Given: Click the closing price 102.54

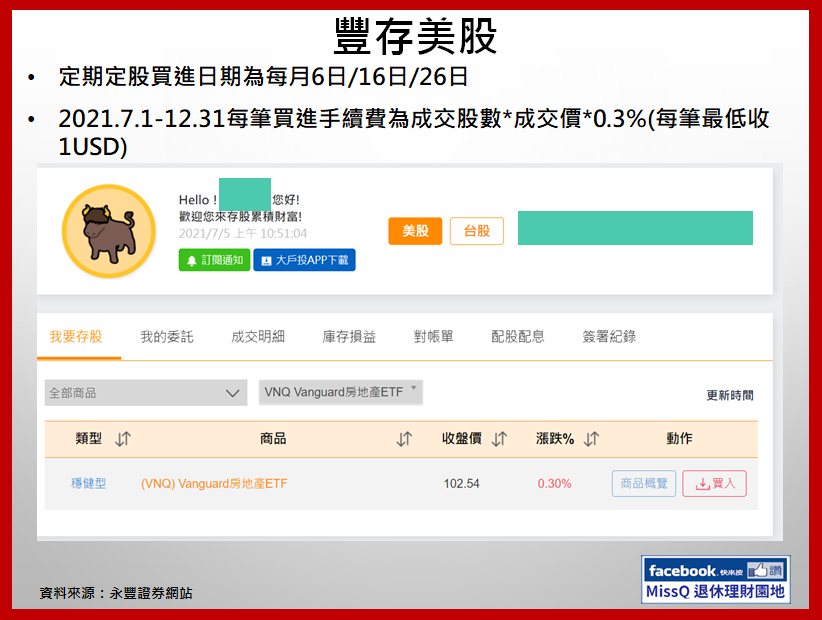Looking at the screenshot, I should 461,484.
